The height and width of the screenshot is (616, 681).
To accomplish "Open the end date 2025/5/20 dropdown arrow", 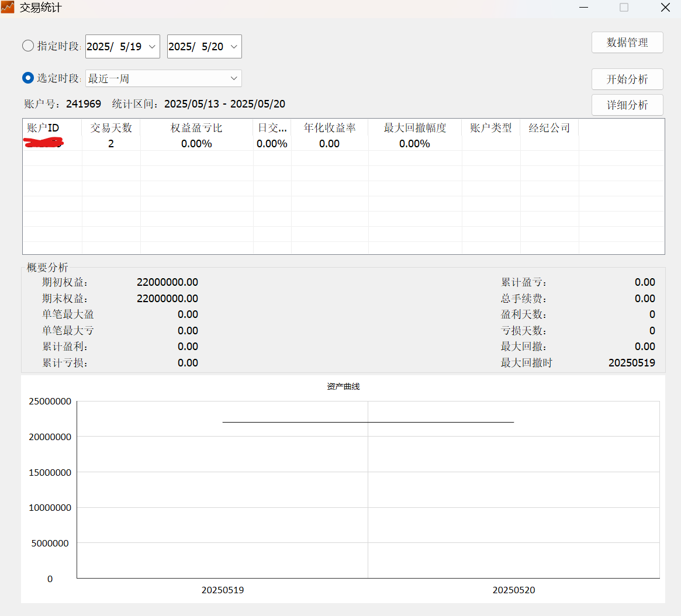I will [x=233, y=47].
